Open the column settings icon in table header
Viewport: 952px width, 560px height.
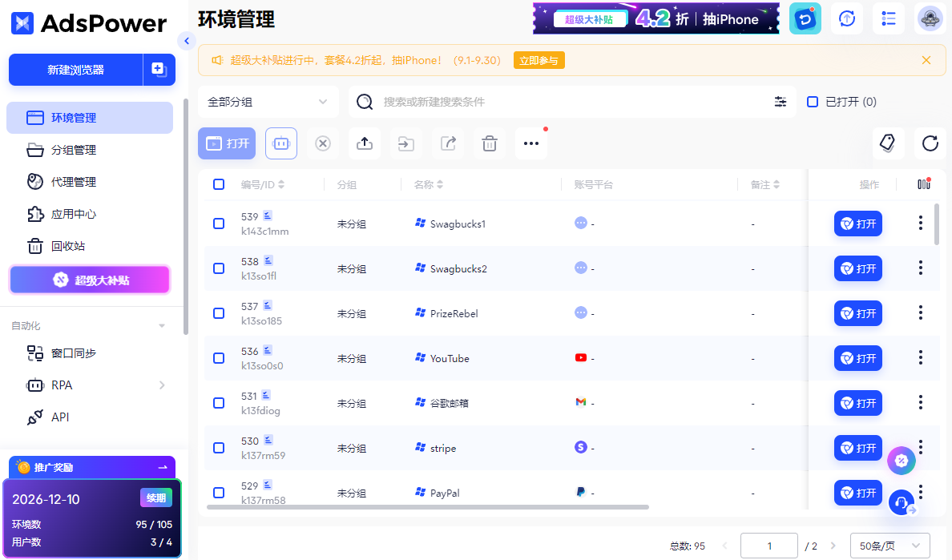pyautogui.click(x=923, y=183)
